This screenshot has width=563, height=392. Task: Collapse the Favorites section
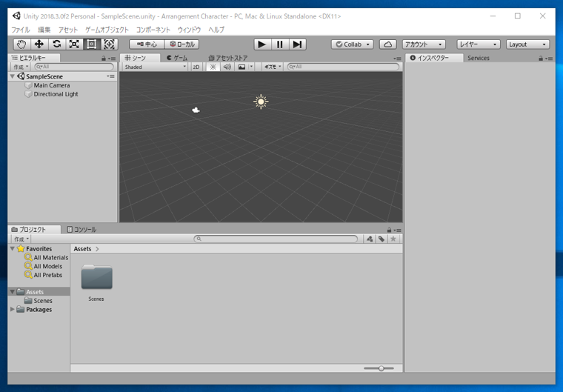pos(13,249)
